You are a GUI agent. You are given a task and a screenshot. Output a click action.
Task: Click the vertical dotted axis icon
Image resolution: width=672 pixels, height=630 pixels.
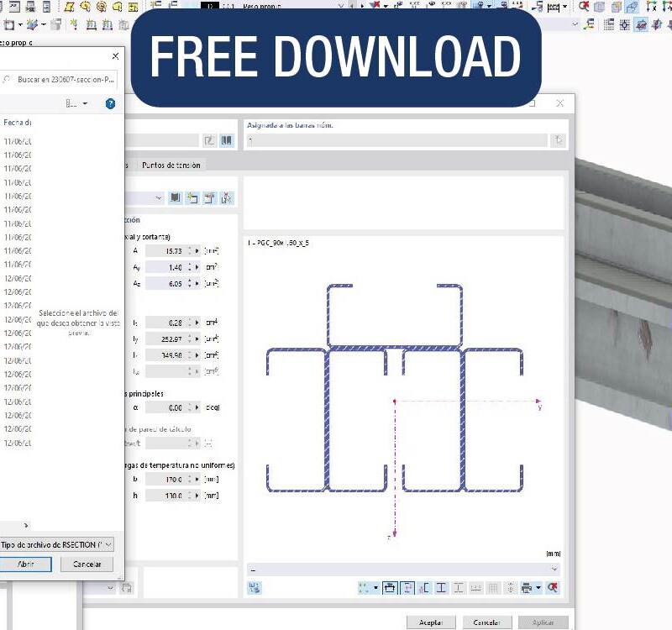[511, 587]
